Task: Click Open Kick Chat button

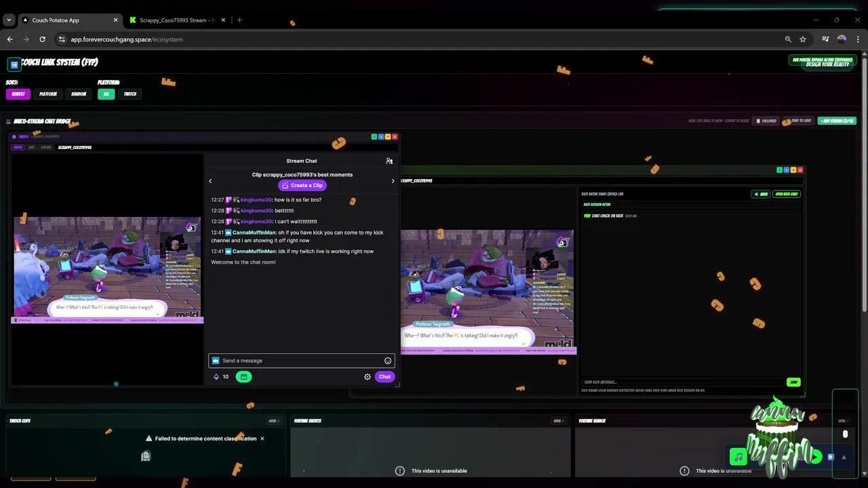Action: click(787, 194)
